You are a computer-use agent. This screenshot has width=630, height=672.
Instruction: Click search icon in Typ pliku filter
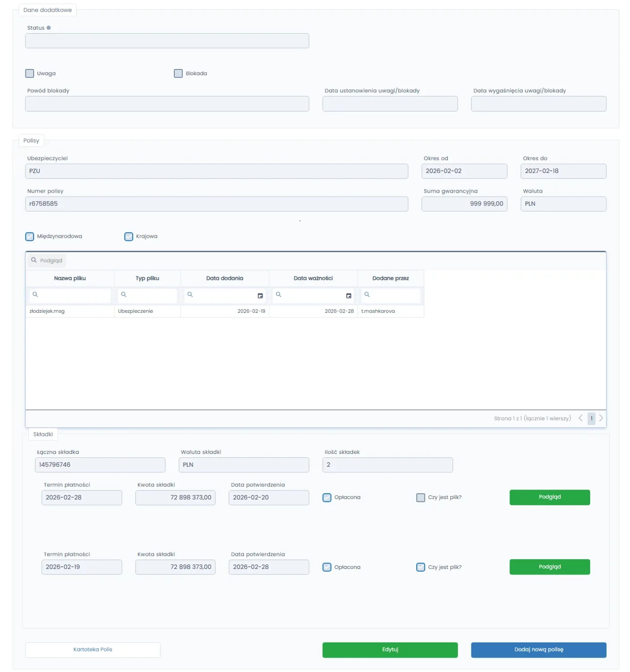pyautogui.click(x=124, y=295)
